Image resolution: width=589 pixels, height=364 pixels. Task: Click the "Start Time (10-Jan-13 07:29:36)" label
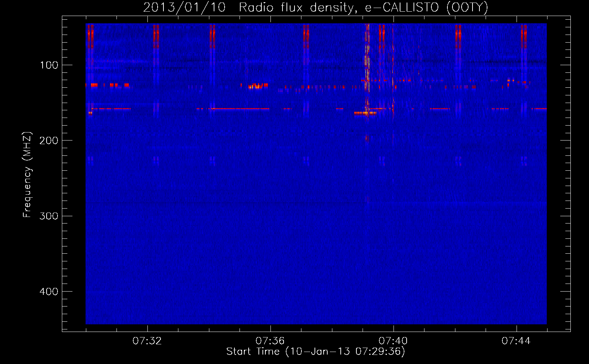tap(316, 351)
